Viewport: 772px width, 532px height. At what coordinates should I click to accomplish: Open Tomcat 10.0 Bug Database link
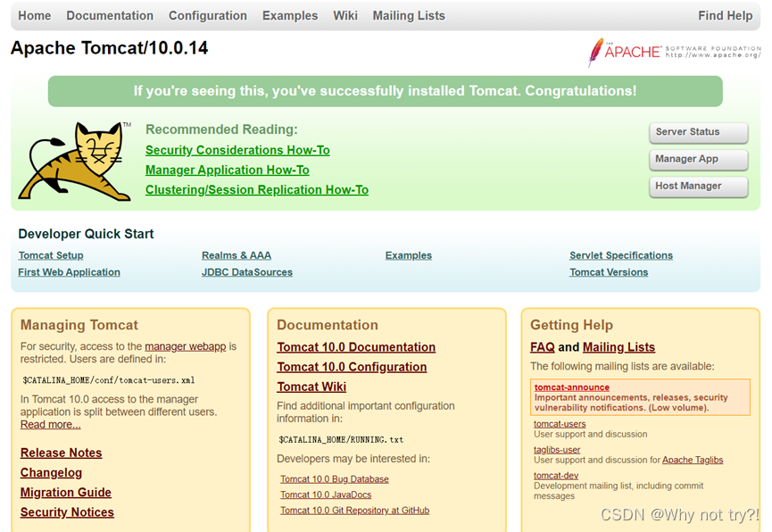(x=335, y=478)
